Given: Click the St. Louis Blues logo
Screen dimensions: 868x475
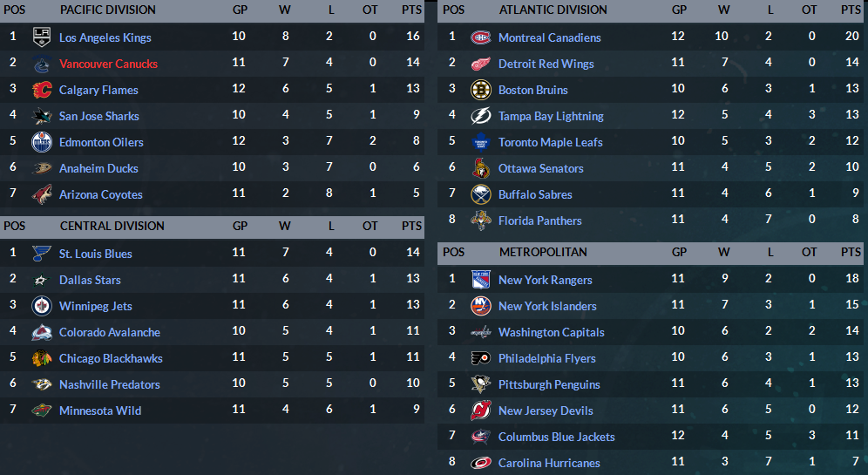Looking at the screenshot, I should (x=42, y=254).
